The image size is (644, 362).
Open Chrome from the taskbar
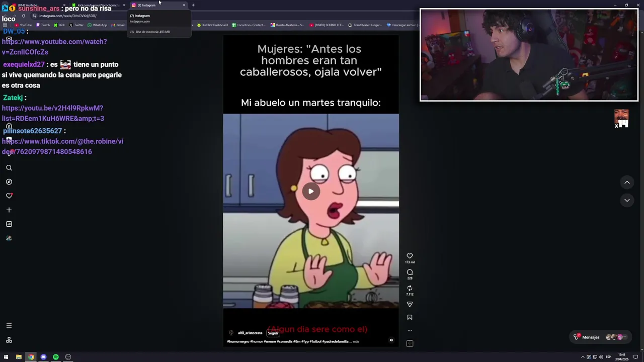click(x=31, y=357)
